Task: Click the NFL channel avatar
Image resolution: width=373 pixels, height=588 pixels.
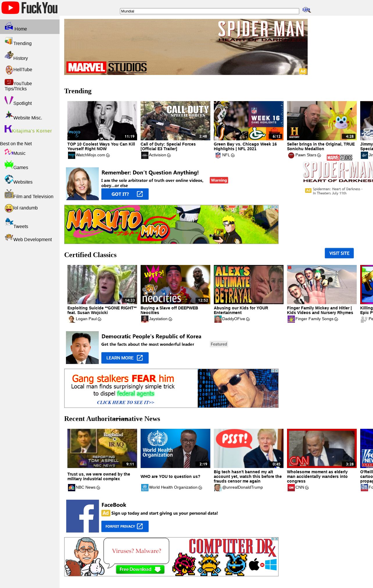Action: click(x=218, y=155)
